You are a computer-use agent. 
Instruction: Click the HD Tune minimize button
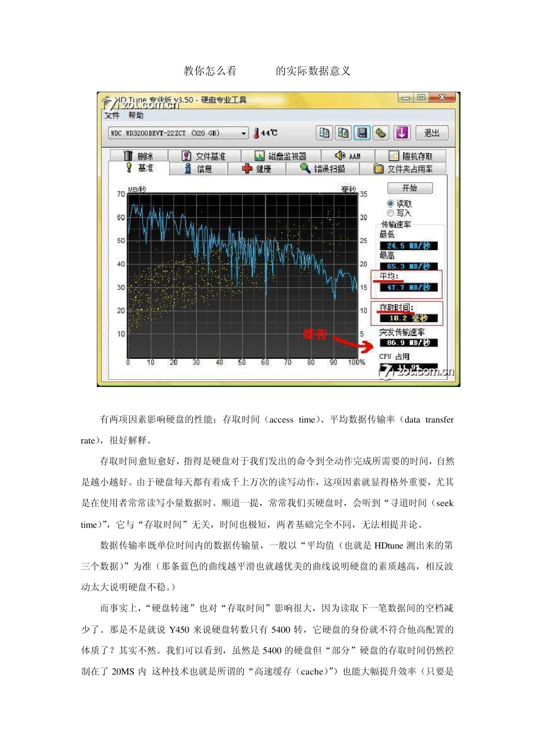click(406, 98)
